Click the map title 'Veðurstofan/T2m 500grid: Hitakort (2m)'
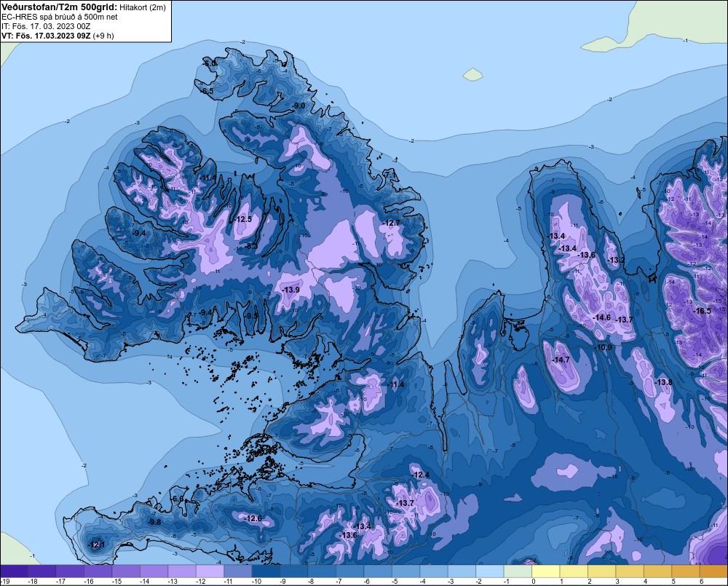 tap(84, 7)
